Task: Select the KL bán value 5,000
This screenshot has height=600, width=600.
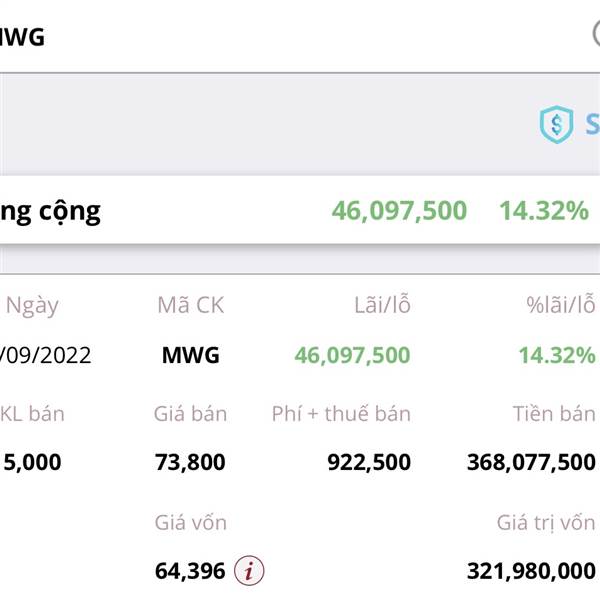Action: click(32, 462)
